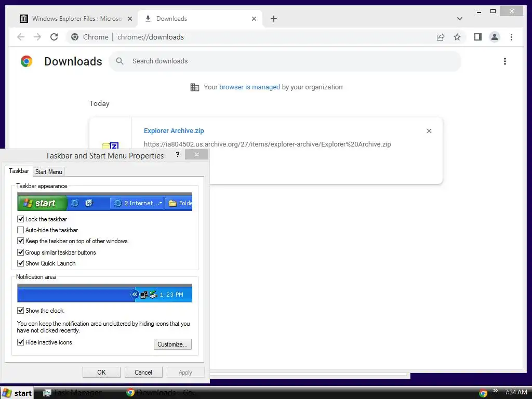Click the search magnifier icon in the downloads search
The image size is (532, 399).
(x=119, y=61)
